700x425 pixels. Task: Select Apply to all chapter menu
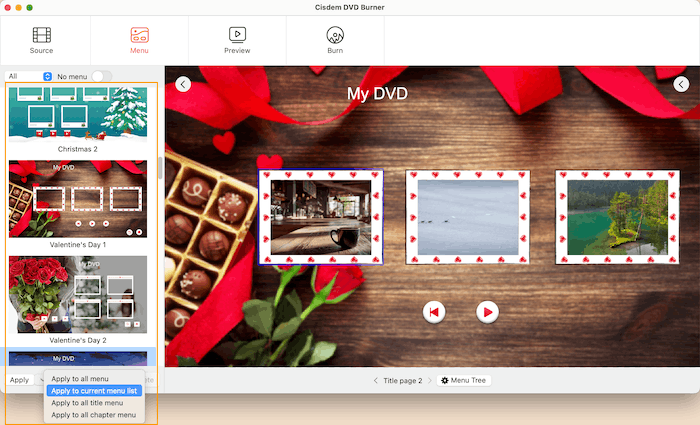pos(93,414)
